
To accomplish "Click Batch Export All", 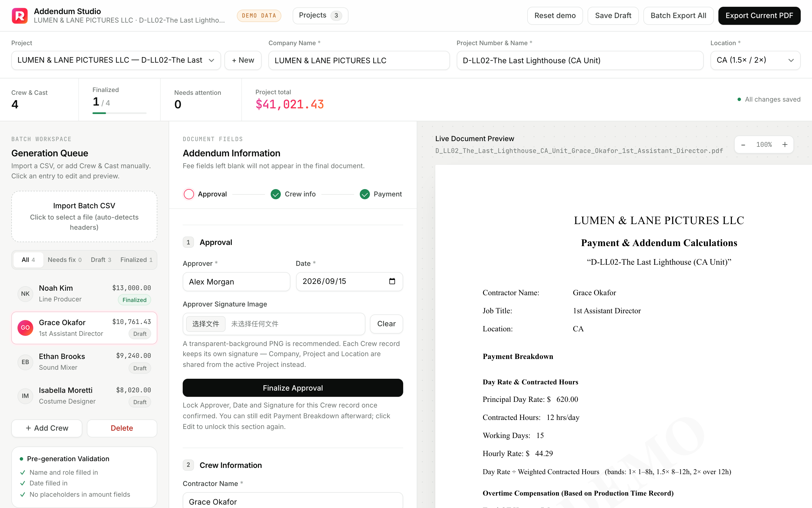I will pos(678,16).
